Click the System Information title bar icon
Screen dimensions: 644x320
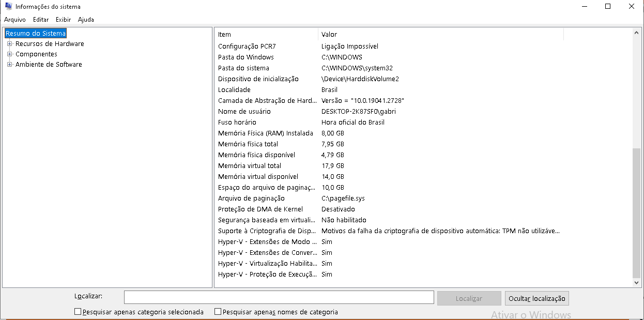click(x=8, y=7)
